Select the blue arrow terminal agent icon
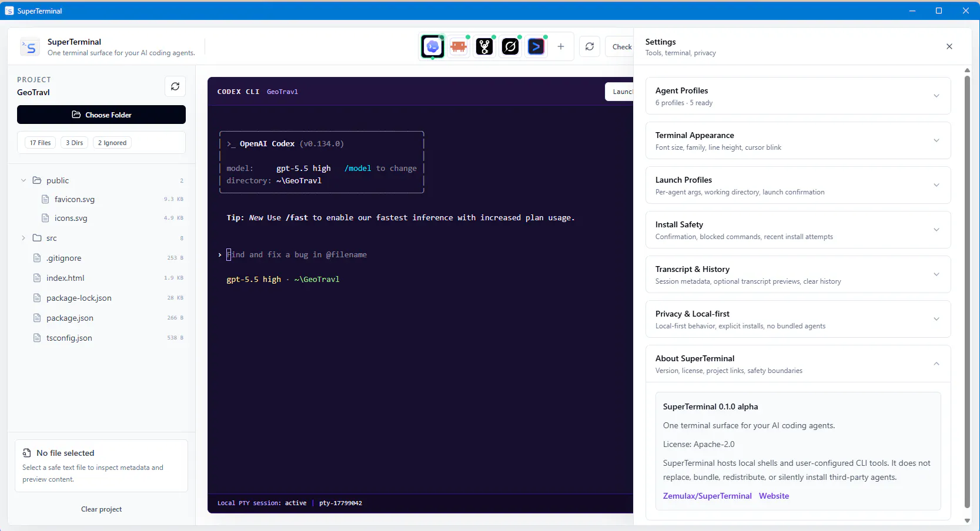Screen dimensions: 980x531 tap(536, 46)
